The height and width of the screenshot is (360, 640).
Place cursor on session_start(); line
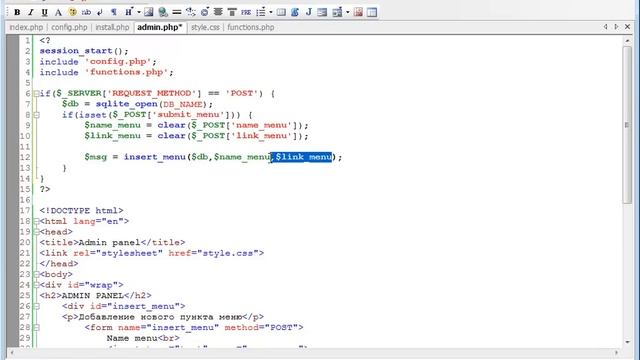click(84, 51)
